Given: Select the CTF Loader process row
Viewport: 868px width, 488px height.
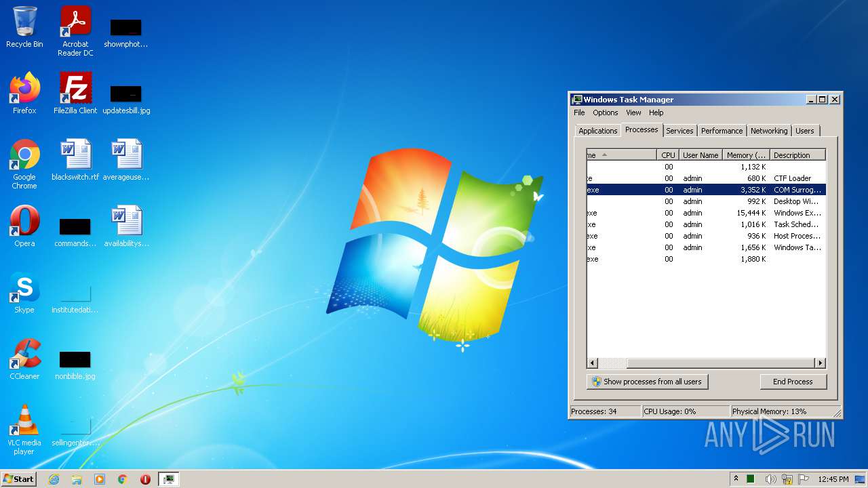Looking at the screenshot, I should 706,178.
